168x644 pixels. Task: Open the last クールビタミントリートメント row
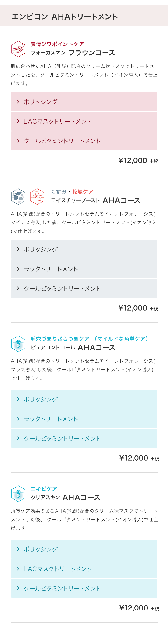[84, 588]
